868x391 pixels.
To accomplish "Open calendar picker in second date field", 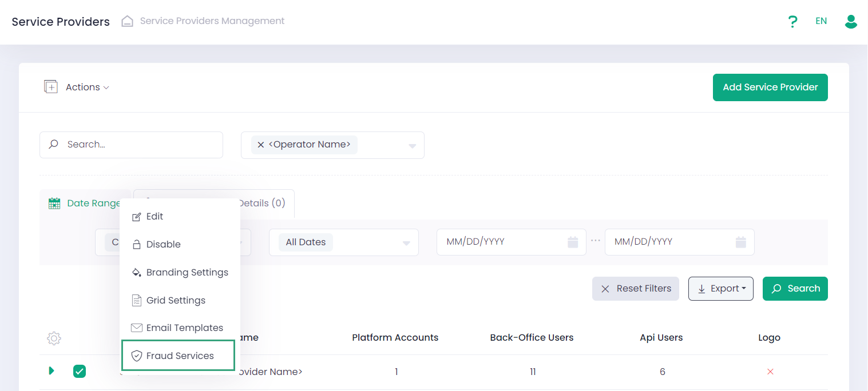I will click(740, 242).
